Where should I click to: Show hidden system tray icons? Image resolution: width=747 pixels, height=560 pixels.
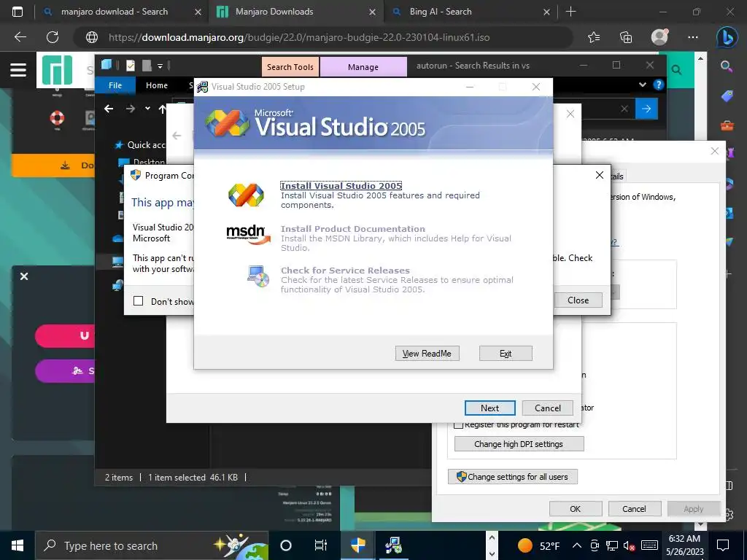576,545
